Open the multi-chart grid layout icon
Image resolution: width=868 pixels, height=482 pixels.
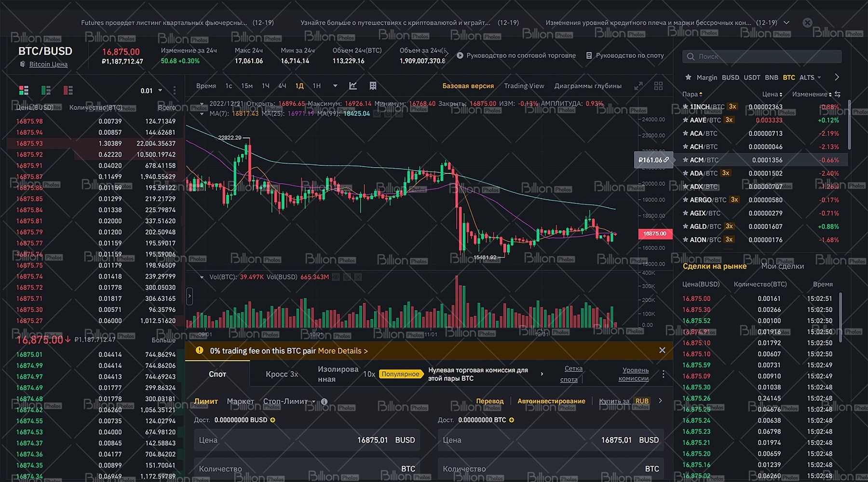(658, 86)
